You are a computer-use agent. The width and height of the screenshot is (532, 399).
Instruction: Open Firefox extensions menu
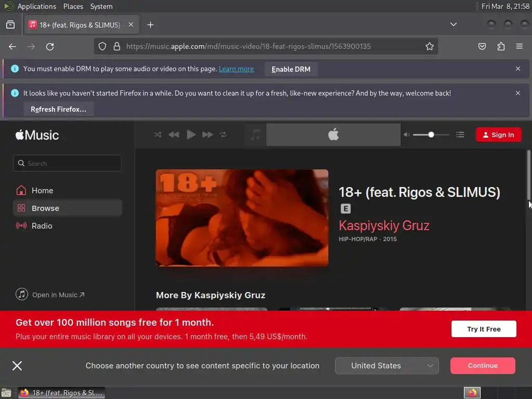[501, 46]
